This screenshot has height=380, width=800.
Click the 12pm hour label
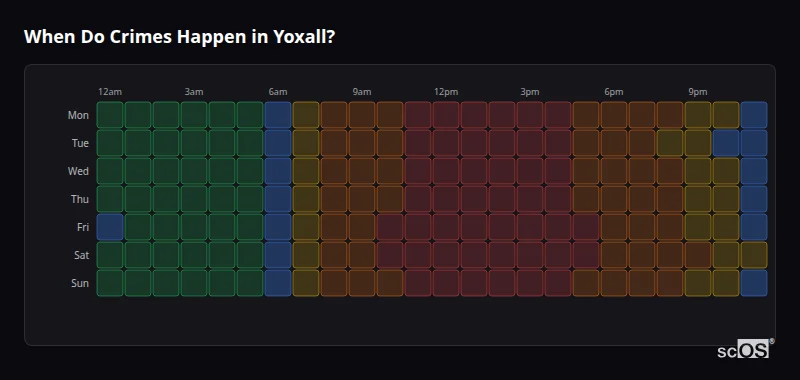tap(446, 92)
